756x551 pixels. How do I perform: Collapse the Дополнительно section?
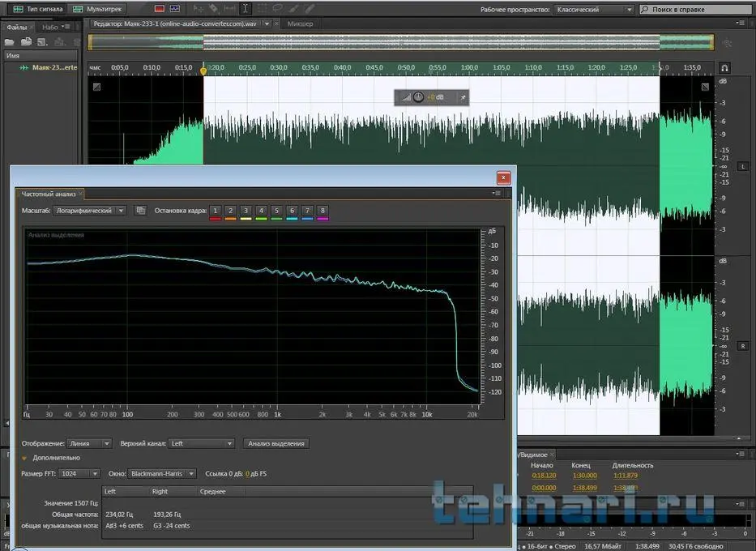coord(25,458)
